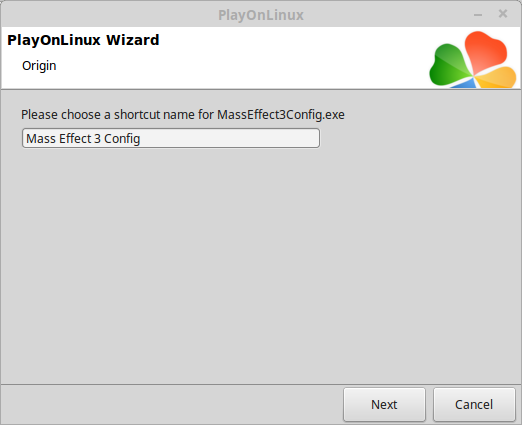
Task: Click the yellow petal of the logo
Action: point(497,78)
